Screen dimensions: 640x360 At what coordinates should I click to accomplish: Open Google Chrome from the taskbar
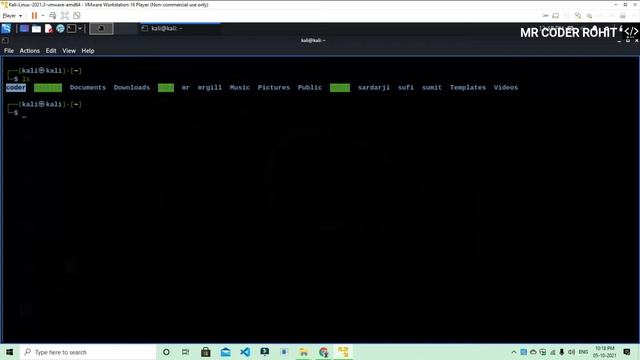pos(324,352)
